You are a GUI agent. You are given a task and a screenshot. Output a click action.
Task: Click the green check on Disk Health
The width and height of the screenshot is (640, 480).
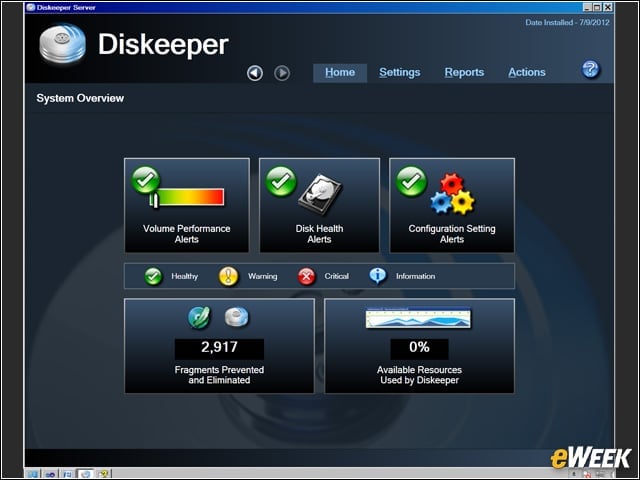[x=281, y=181]
